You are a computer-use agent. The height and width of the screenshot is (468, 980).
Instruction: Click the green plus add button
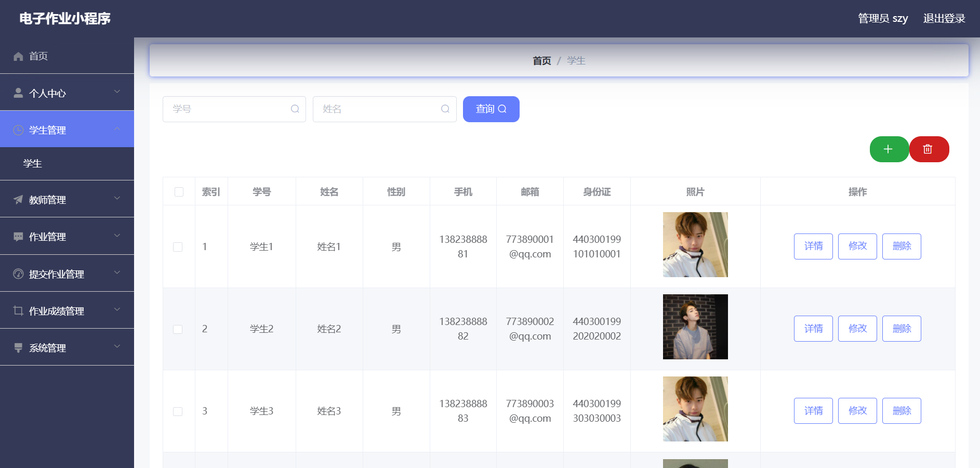889,149
